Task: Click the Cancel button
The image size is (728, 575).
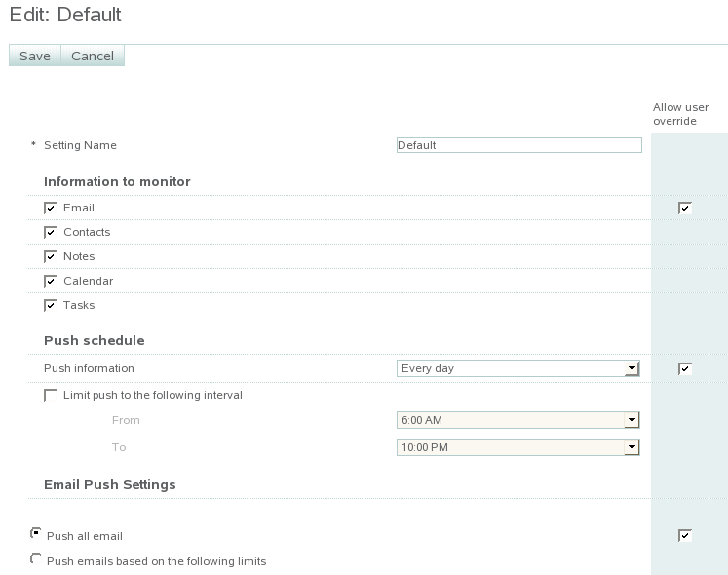Action: point(93,56)
